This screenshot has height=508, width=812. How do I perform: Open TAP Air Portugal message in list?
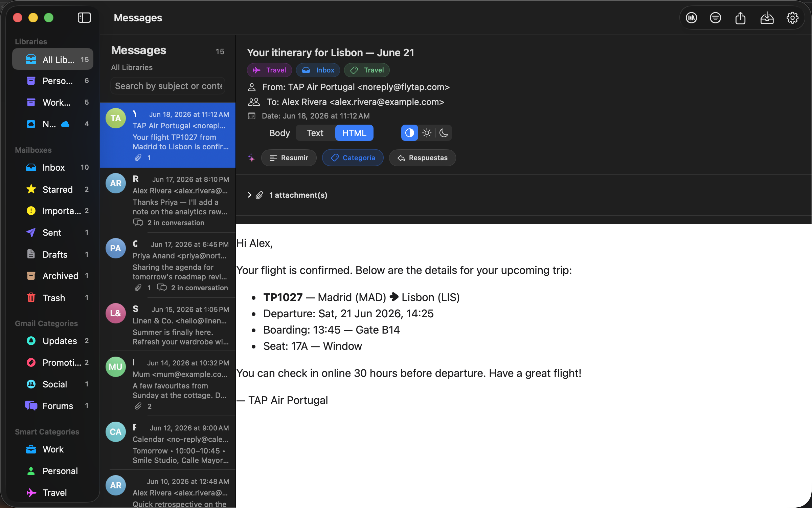(x=168, y=135)
